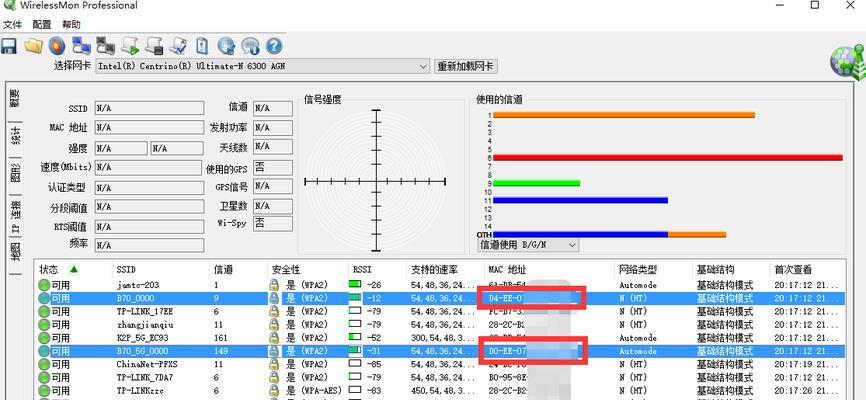Click the blue connected computers icon
The width and height of the screenshot is (866, 400).
click(x=81, y=45)
